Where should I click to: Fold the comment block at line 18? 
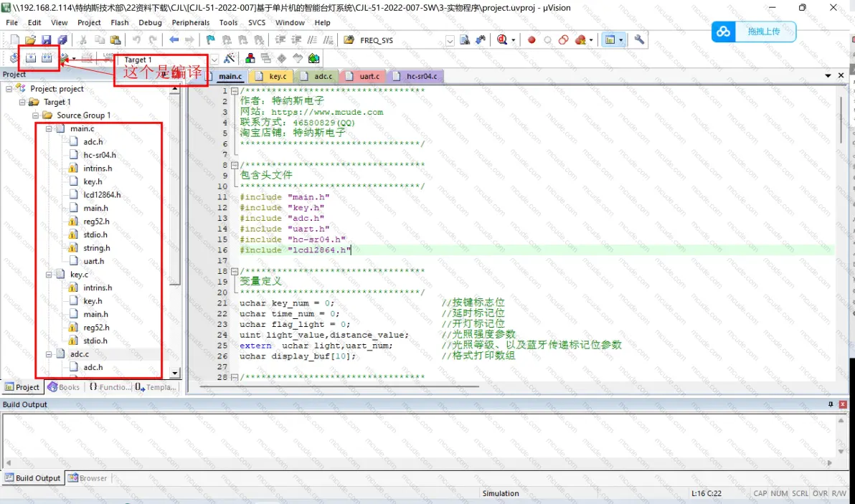235,271
